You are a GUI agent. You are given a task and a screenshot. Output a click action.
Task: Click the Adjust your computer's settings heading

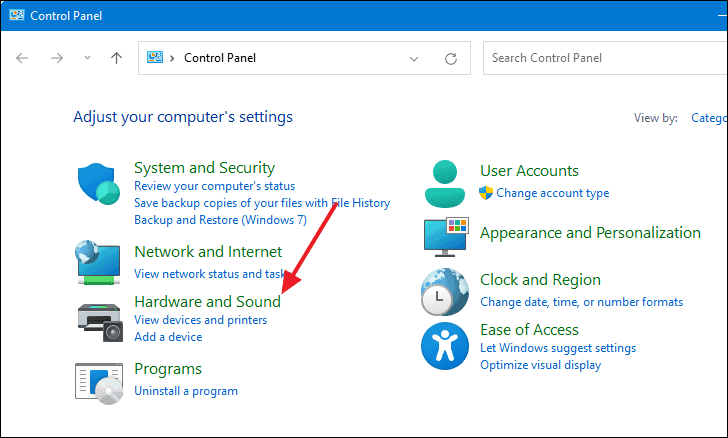(183, 117)
